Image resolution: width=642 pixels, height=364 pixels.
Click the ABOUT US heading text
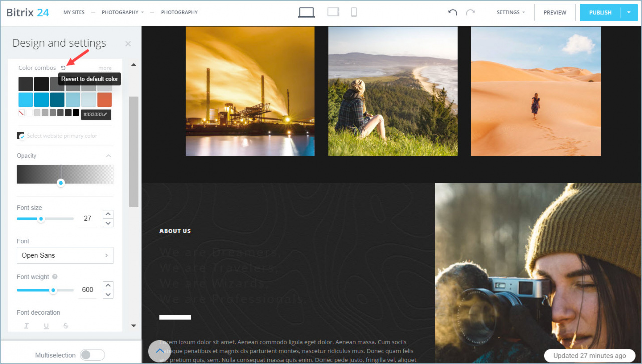(175, 231)
